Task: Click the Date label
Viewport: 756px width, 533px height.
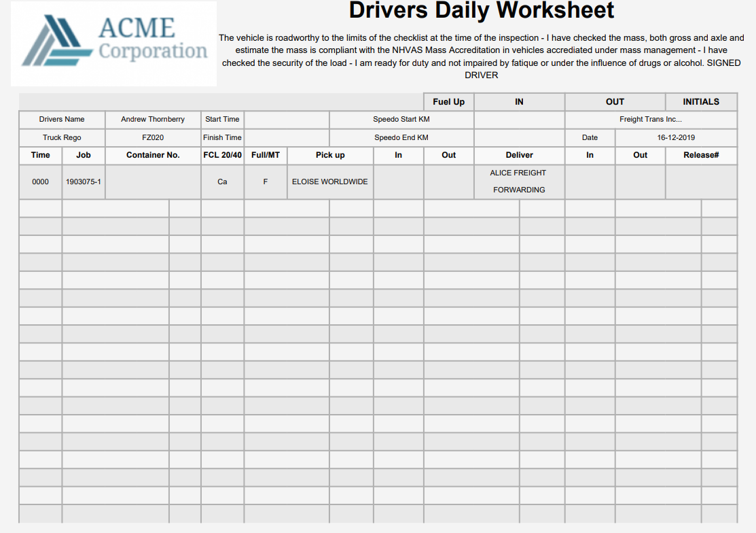Action: point(590,137)
